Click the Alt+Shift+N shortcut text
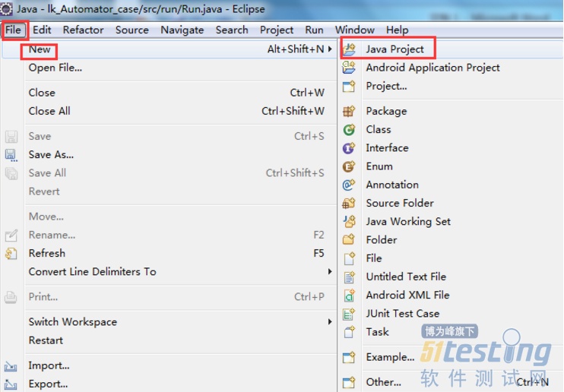This screenshot has height=392, width=564. [x=296, y=49]
